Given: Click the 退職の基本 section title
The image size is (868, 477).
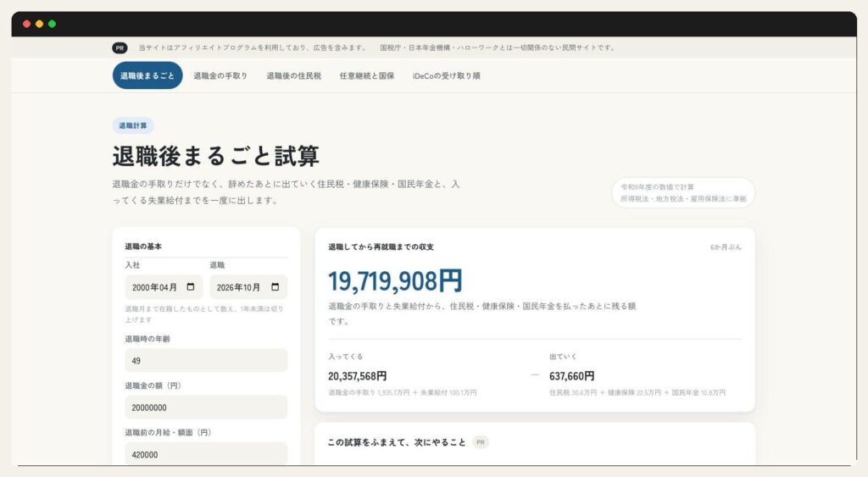Looking at the screenshot, I should coord(143,247).
